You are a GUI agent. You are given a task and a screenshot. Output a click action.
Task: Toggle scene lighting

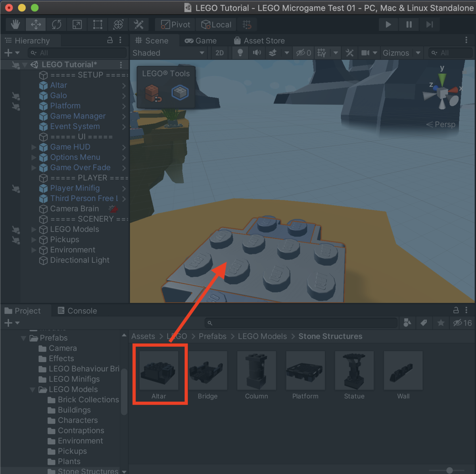240,53
